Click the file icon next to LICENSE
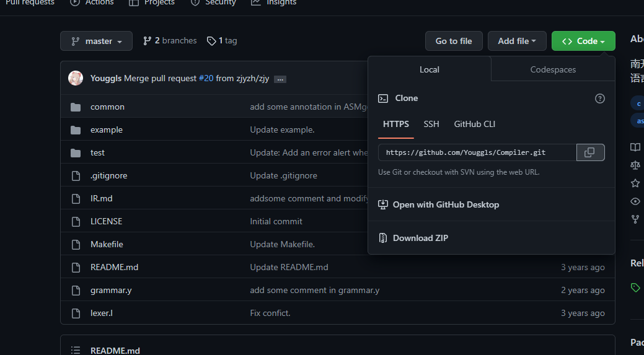The width and height of the screenshot is (644, 355). [76, 222]
